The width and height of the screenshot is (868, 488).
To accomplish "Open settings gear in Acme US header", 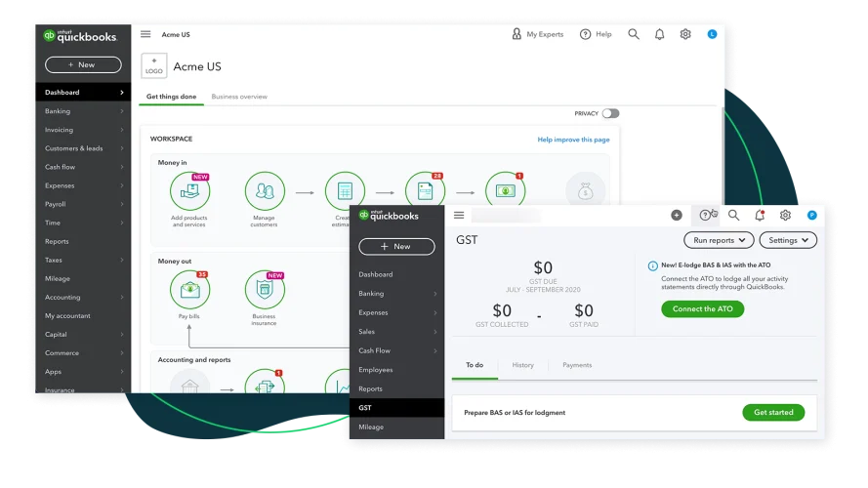I will 685,34.
